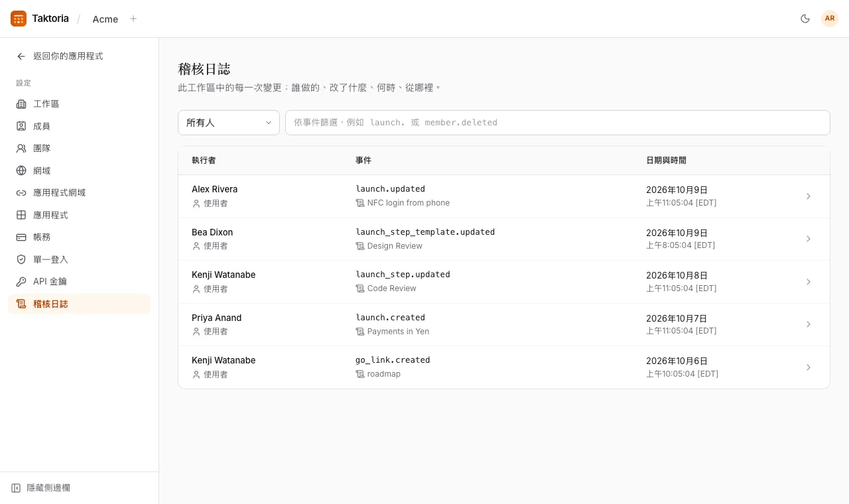Click the scroll icon beside Design Review

(x=360, y=246)
